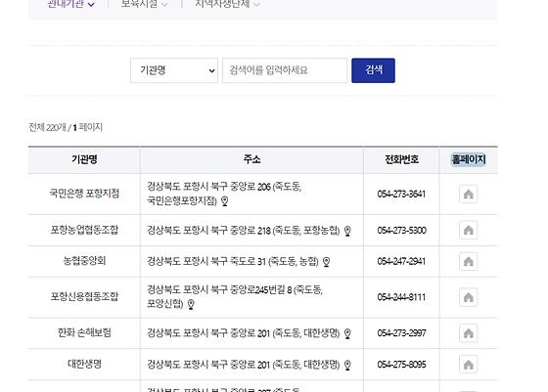Open homepage icon for 포항농업협동조합
This screenshot has height=392, width=548.
coord(468,230)
